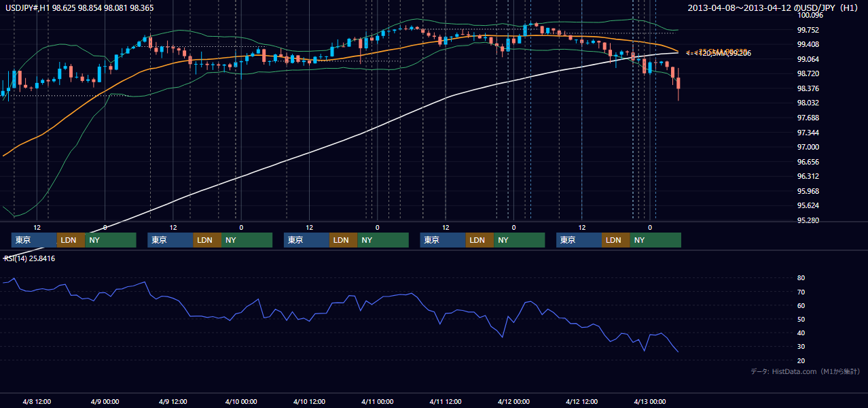Select the 97.344 price axis label
This screenshot has height=408, width=868.
[x=809, y=133]
